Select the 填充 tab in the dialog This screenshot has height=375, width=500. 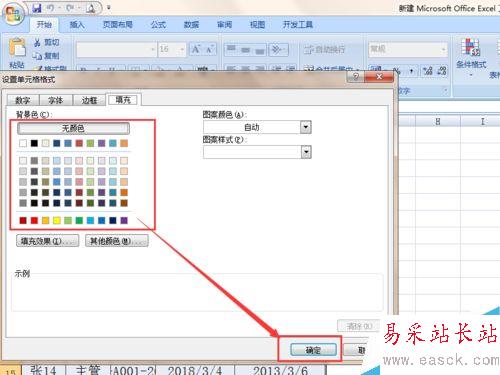point(123,99)
